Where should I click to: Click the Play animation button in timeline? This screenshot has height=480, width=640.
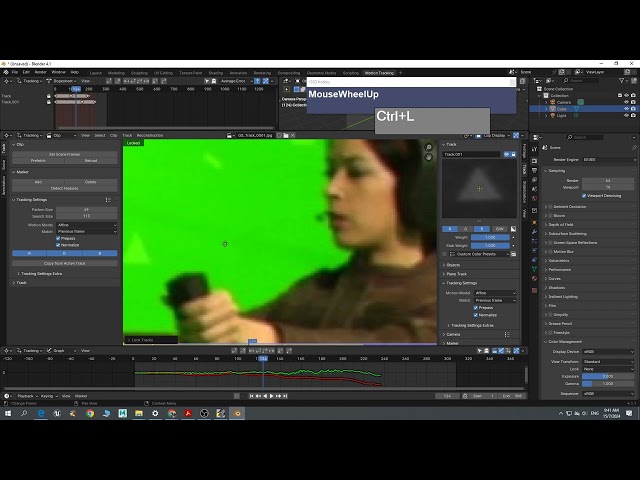pyautogui.click(x=271, y=396)
